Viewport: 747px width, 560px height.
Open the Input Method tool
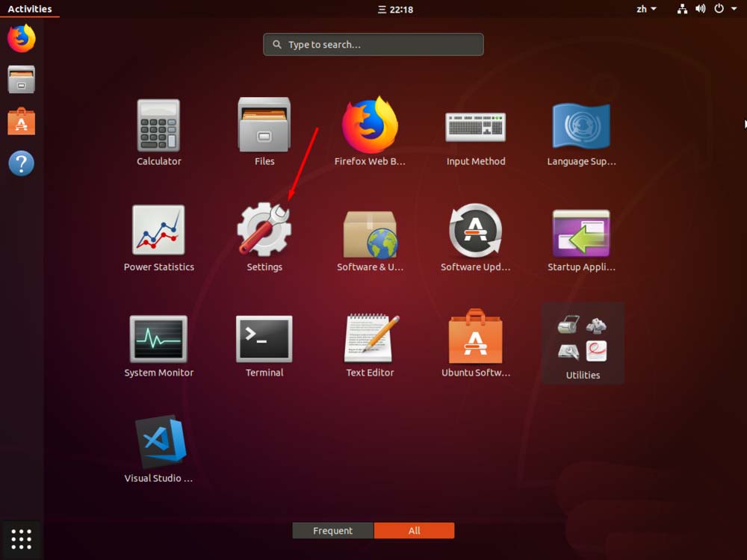coord(476,125)
